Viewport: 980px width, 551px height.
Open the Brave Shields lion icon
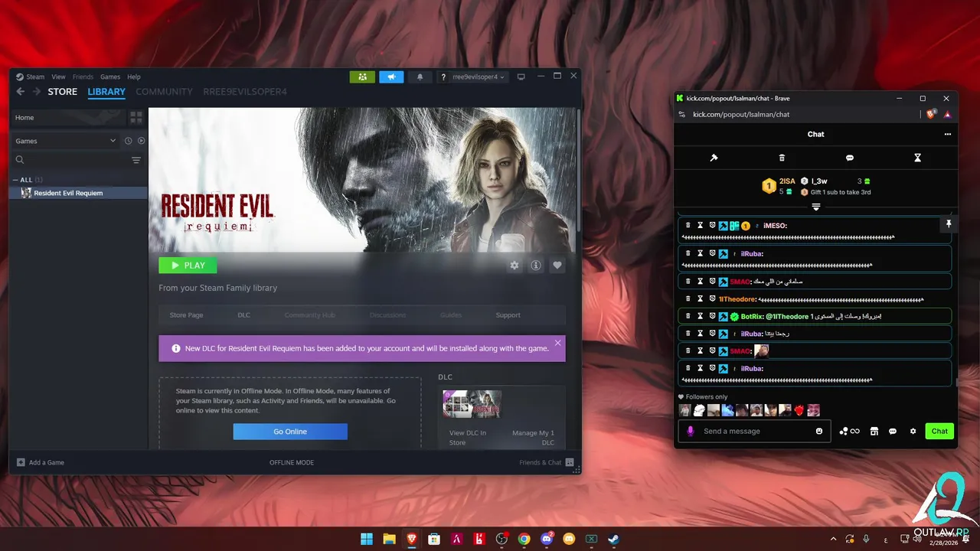[931, 114]
